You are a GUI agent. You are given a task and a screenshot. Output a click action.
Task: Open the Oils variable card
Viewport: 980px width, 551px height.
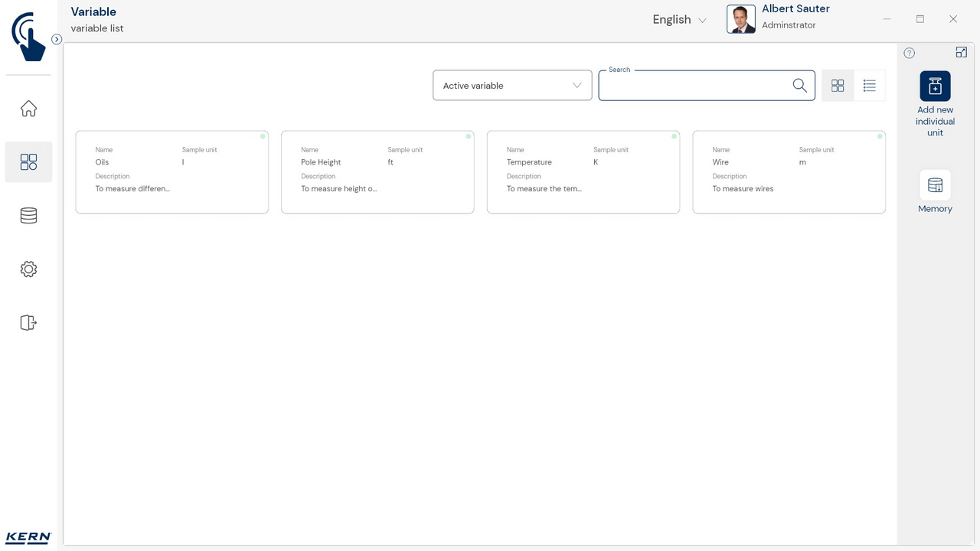point(171,172)
